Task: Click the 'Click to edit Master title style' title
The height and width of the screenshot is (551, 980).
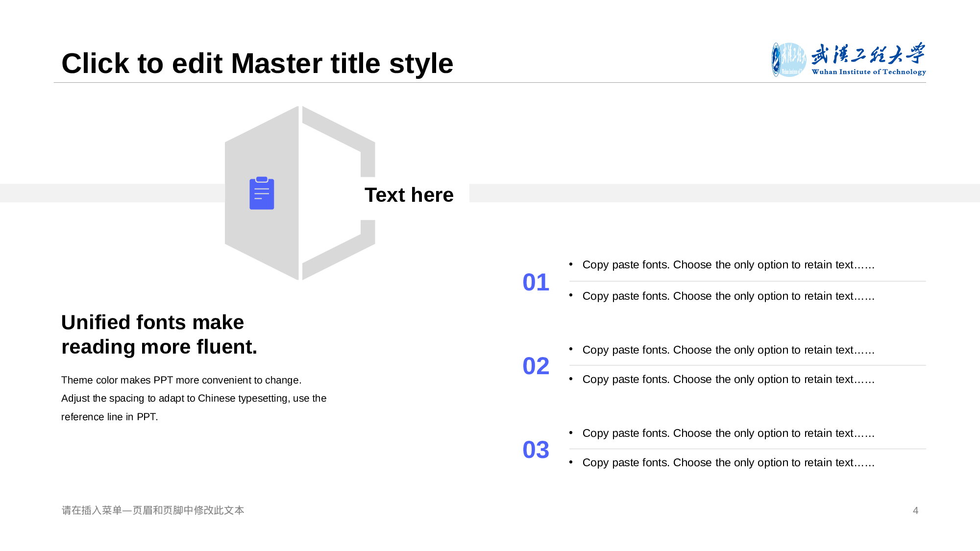Action: click(257, 64)
